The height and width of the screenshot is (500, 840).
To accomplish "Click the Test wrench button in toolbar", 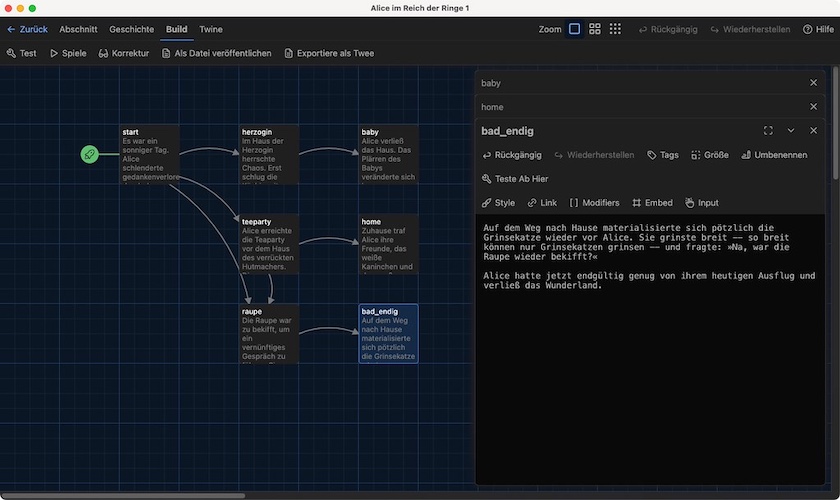I will [x=22, y=53].
